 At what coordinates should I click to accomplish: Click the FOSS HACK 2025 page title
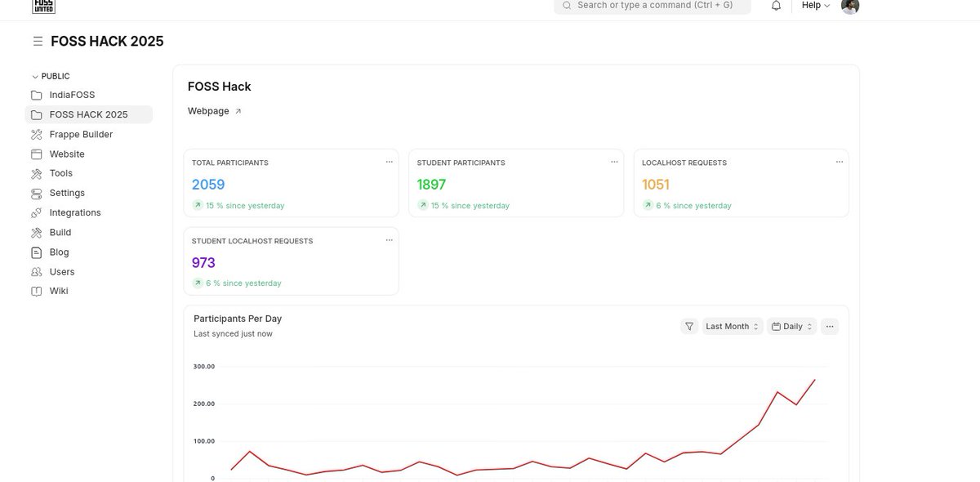[107, 41]
